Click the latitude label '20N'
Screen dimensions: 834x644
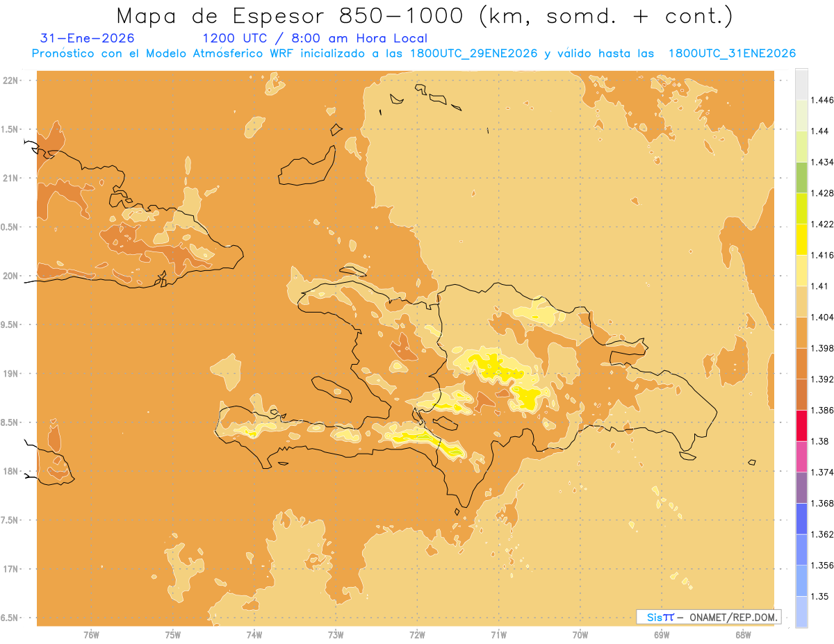pos(11,276)
